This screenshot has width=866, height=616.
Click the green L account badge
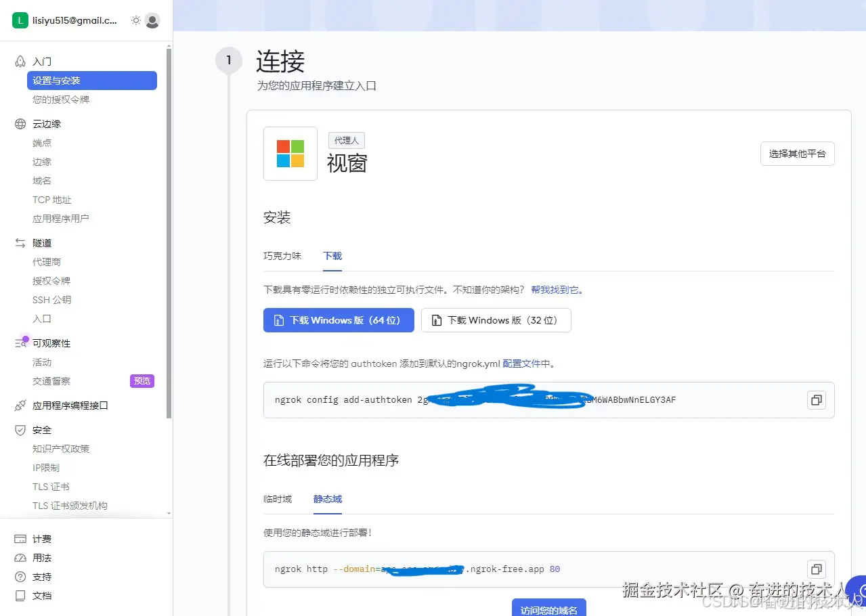(x=20, y=20)
